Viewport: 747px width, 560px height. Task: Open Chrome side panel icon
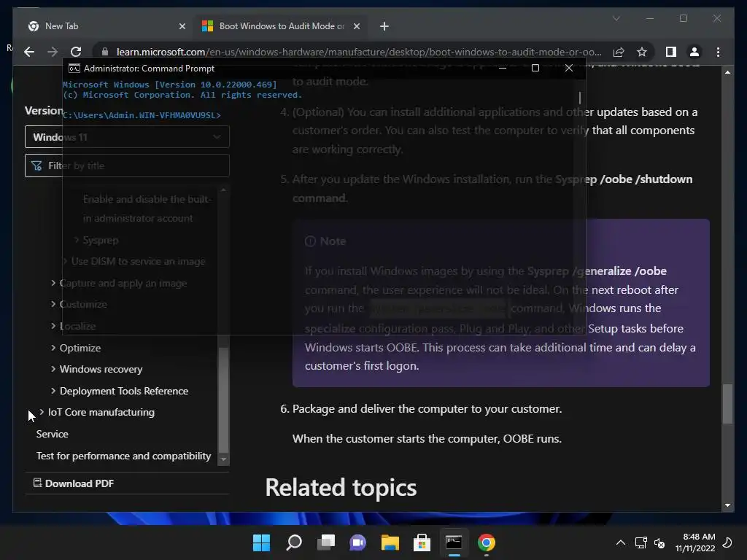(671, 52)
